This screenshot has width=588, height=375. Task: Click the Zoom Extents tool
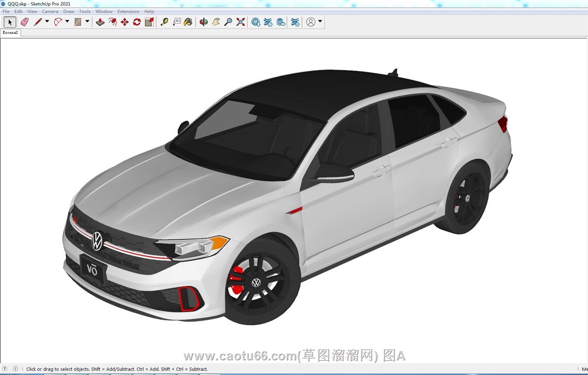point(241,22)
